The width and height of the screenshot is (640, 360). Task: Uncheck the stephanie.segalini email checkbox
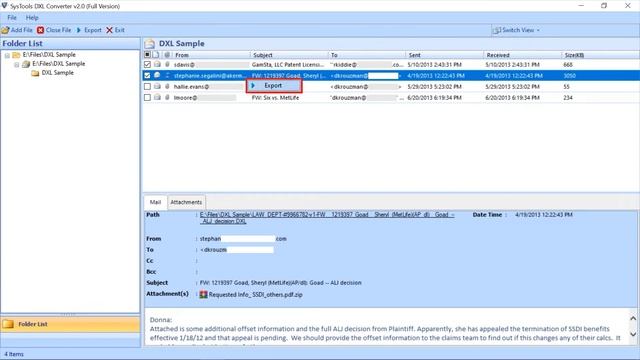coord(147,76)
